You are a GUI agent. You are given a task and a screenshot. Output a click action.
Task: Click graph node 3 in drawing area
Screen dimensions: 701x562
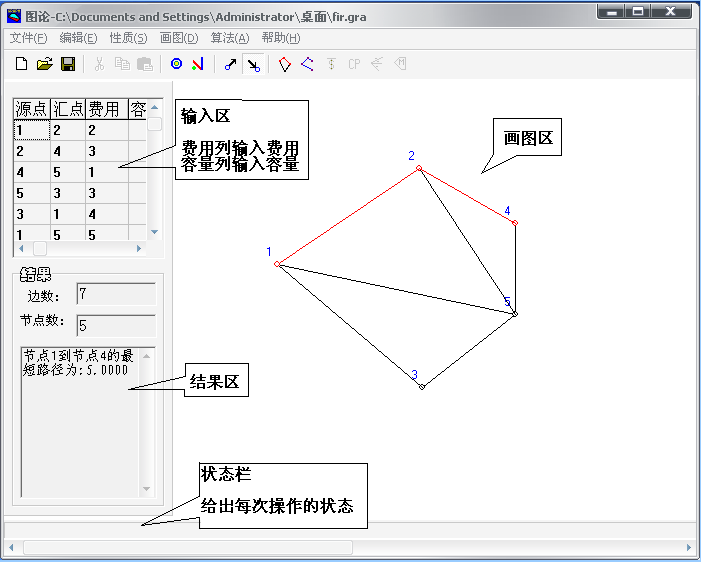click(x=422, y=387)
